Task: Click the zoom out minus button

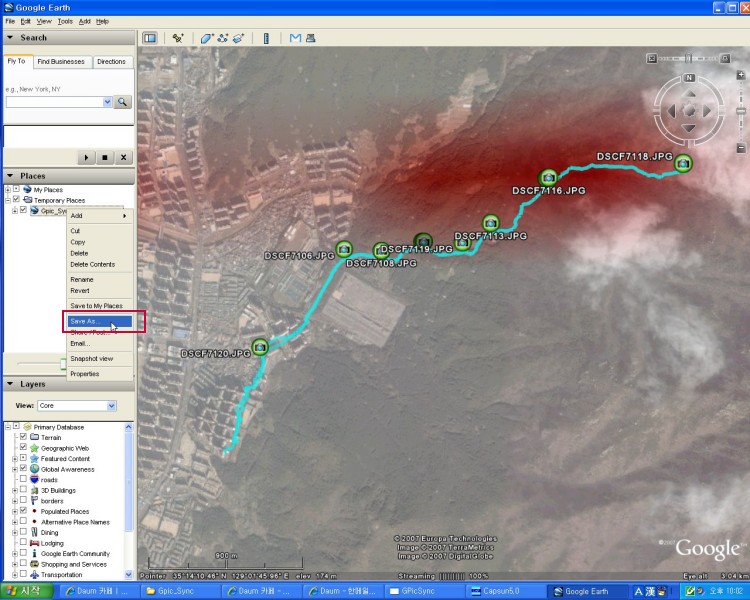Action: click(x=740, y=148)
